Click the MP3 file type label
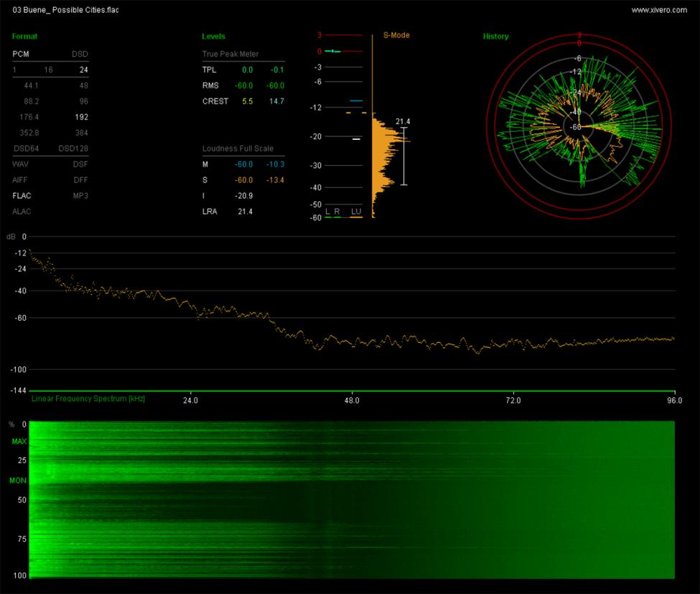This screenshot has width=700, height=594. (80, 195)
